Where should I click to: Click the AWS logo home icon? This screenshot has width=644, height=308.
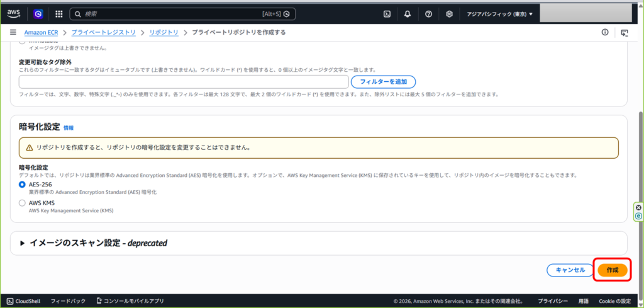[14, 13]
